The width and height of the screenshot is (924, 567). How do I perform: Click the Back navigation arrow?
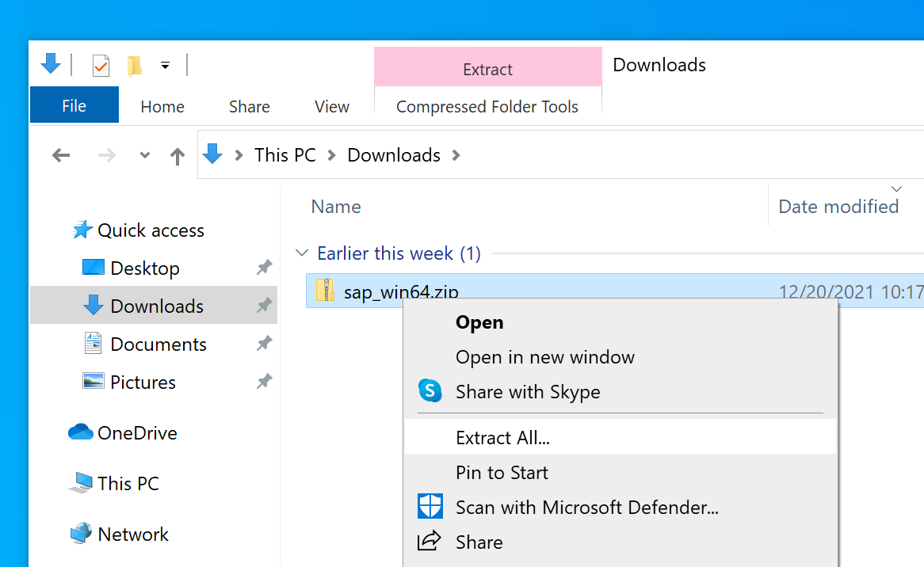(x=61, y=155)
